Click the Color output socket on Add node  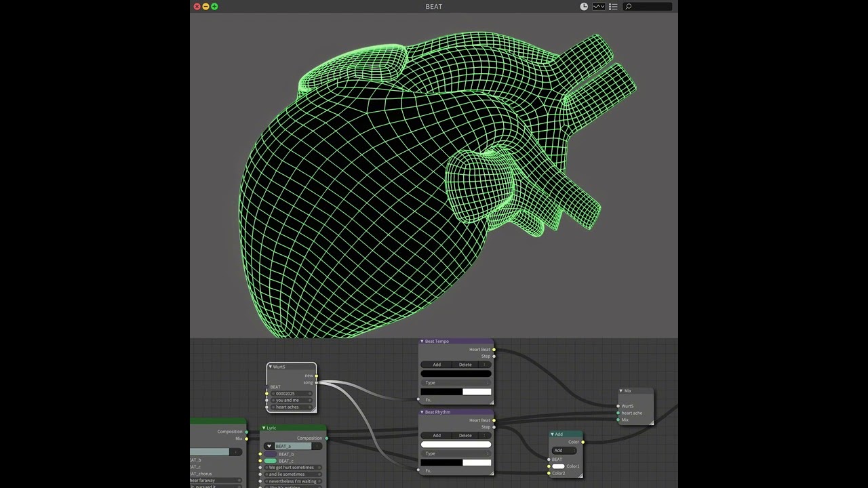(583, 442)
